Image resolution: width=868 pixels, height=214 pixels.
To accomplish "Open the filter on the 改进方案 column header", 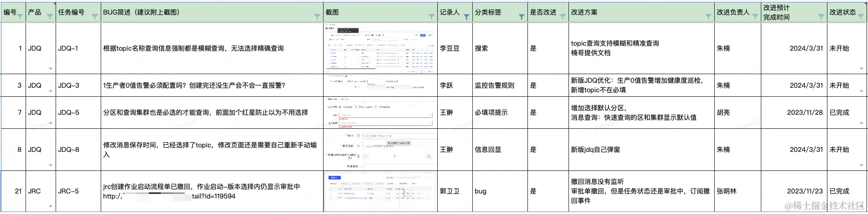I will 708,17.
